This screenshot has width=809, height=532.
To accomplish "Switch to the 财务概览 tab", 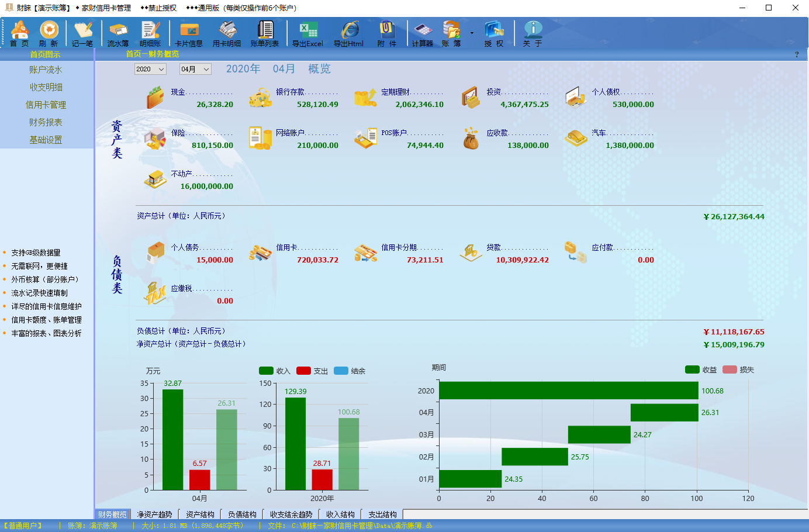I will coord(112,514).
